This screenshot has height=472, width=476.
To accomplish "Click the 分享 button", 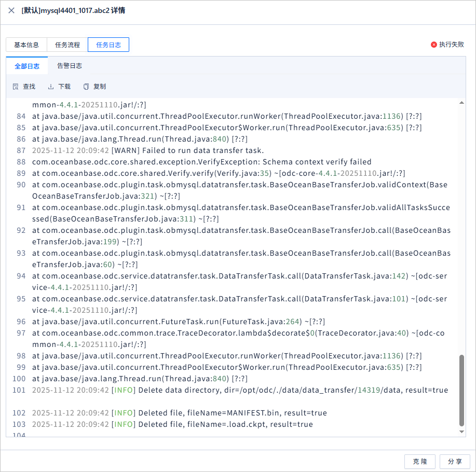I will pos(455,462).
